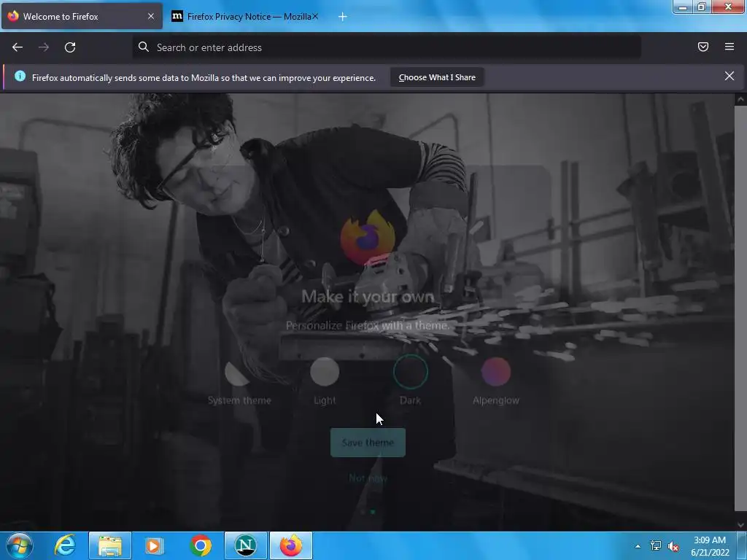Switch to Firefox Privacy Notice tab
Viewport: 747px width, 560px height.
[245, 17]
